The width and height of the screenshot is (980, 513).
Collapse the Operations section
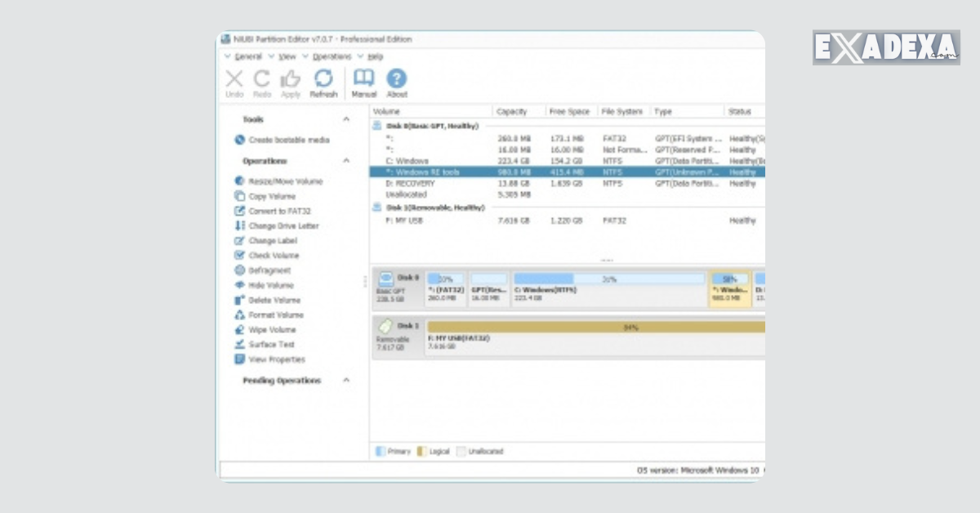pyautogui.click(x=347, y=161)
